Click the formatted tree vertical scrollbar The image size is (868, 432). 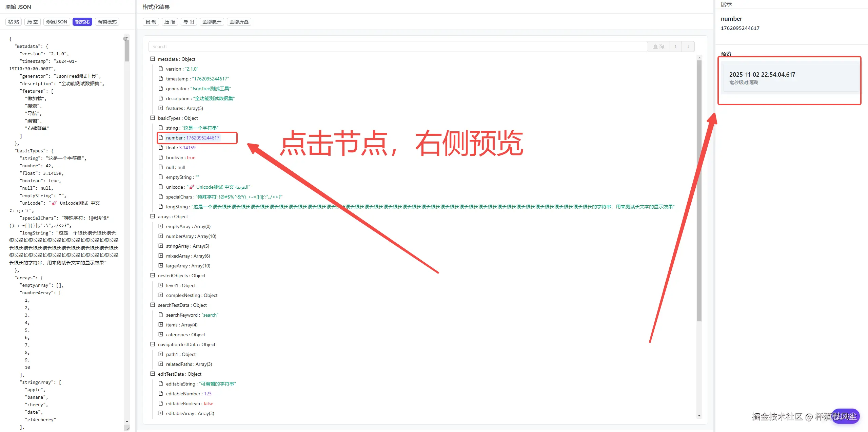699,190
